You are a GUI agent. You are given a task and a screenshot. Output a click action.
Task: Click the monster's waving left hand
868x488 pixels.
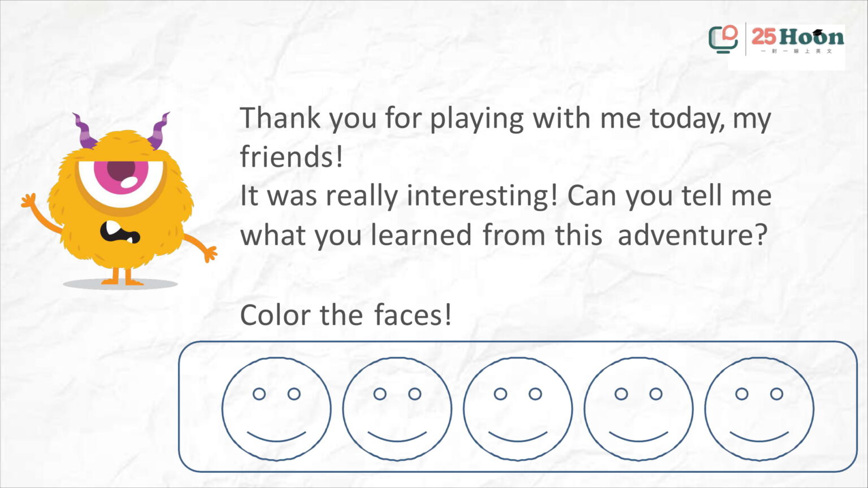tap(29, 201)
